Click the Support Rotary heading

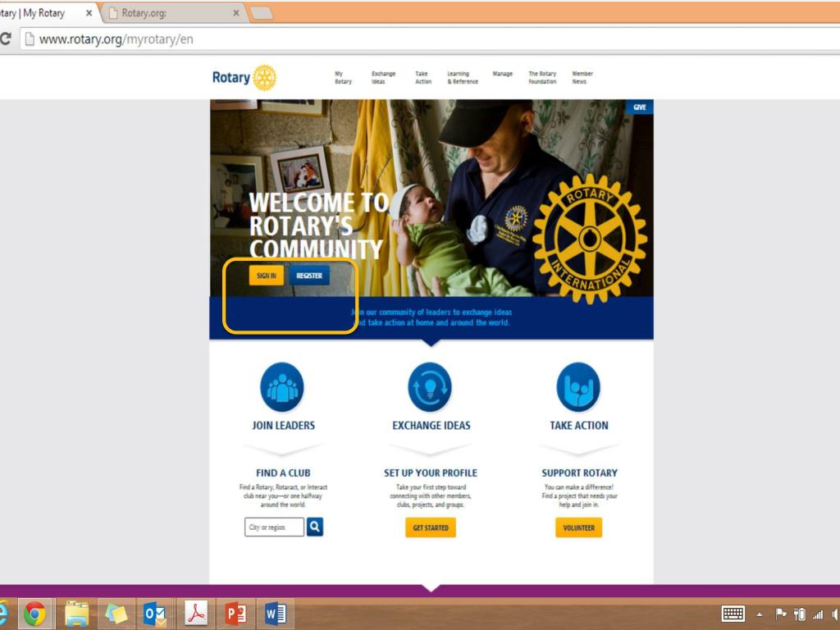(x=580, y=473)
